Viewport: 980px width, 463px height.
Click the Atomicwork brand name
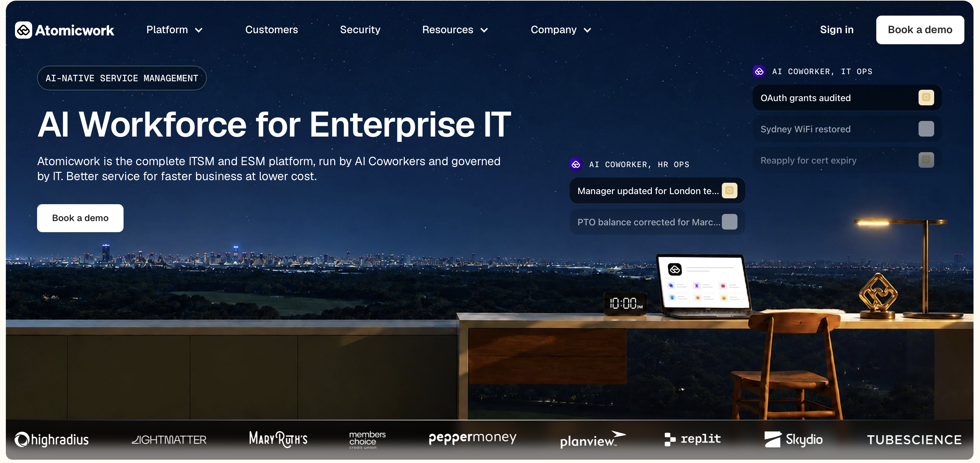(74, 31)
